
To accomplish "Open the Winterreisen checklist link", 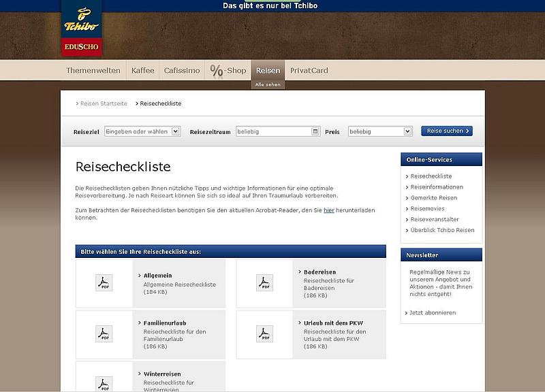I will click(x=162, y=374).
